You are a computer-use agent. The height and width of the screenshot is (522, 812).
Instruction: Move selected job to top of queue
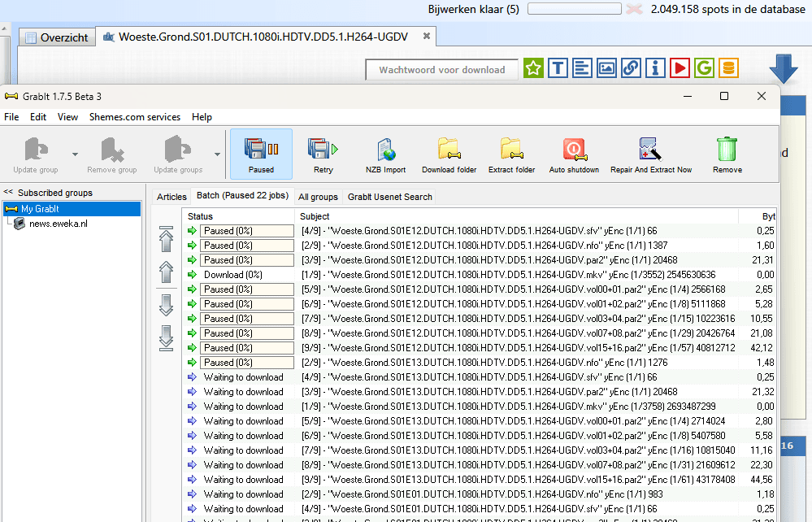(x=167, y=240)
